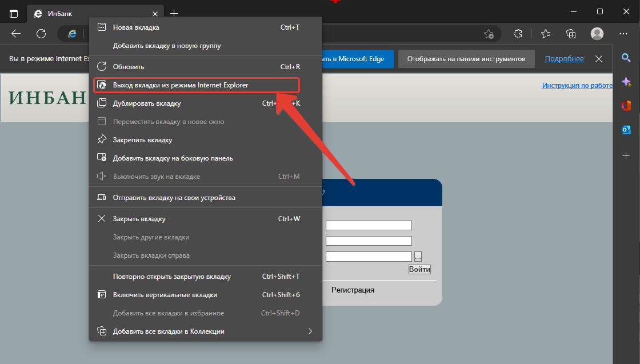The image size is (640, 364).
Task: Open the user profile avatar
Action: click(x=597, y=34)
